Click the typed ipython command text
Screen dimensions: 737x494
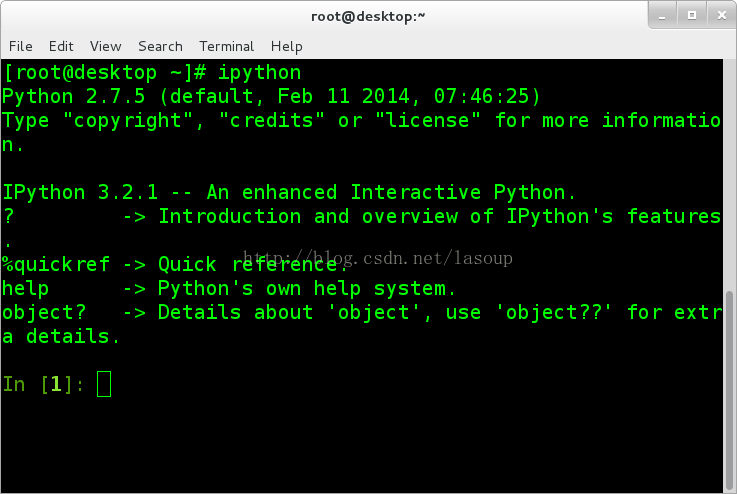(x=258, y=73)
